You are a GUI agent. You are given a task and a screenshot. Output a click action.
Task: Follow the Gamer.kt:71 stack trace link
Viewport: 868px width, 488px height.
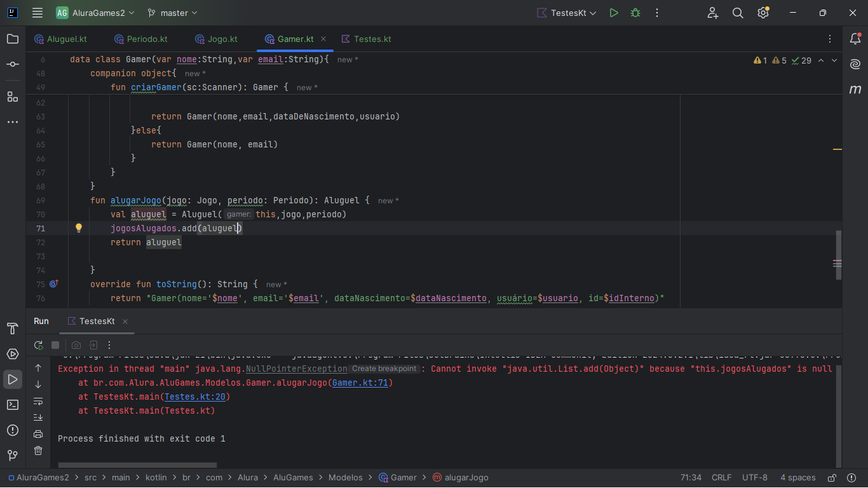click(362, 383)
